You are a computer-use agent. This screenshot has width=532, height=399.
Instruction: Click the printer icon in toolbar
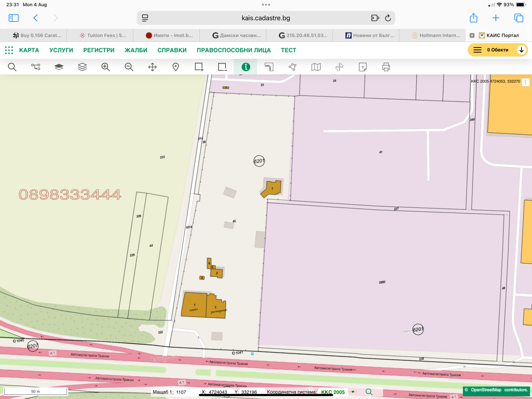[386, 67]
